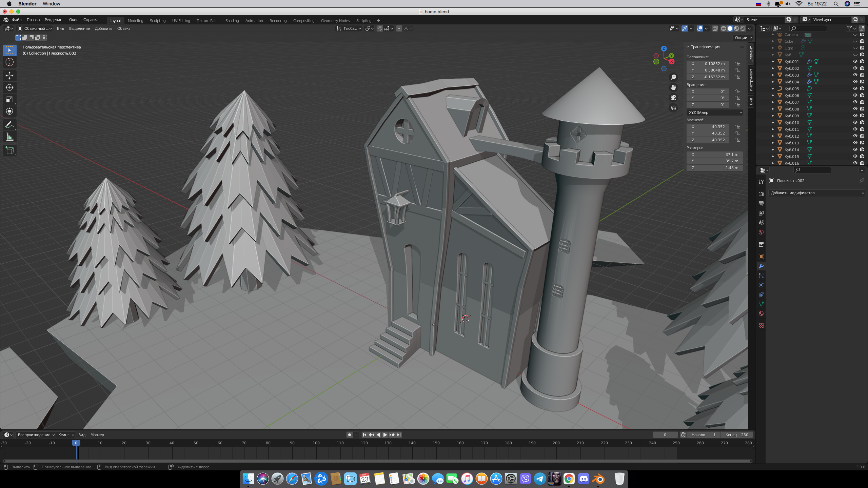The image size is (868, 488).
Task: Toggle camera view icon in viewport
Action: pos(673,98)
